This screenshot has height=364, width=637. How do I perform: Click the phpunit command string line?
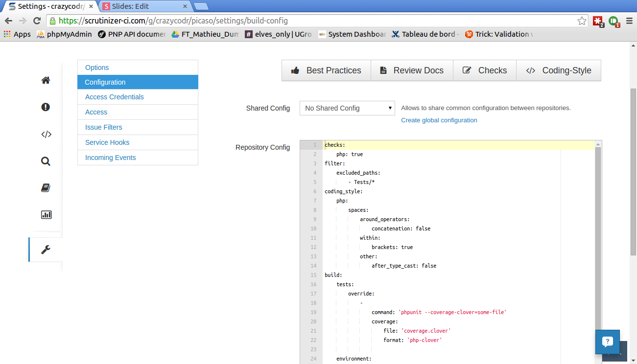coord(439,312)
